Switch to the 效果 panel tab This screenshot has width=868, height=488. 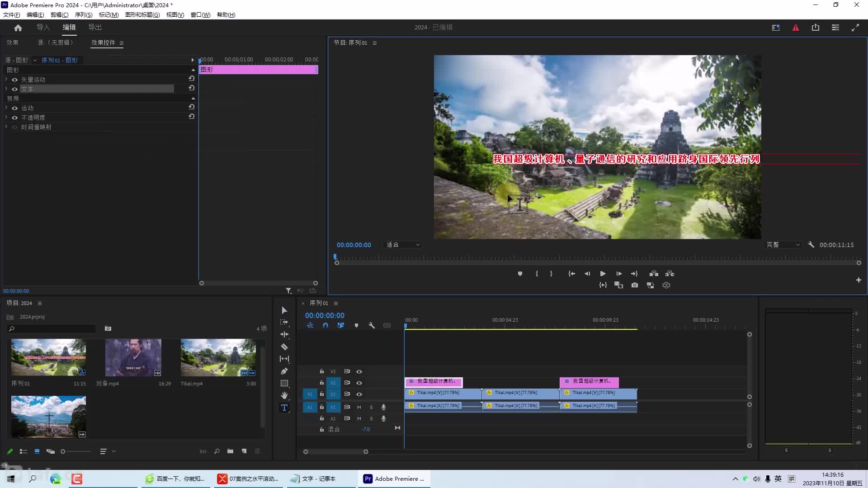tap(12, 42)
